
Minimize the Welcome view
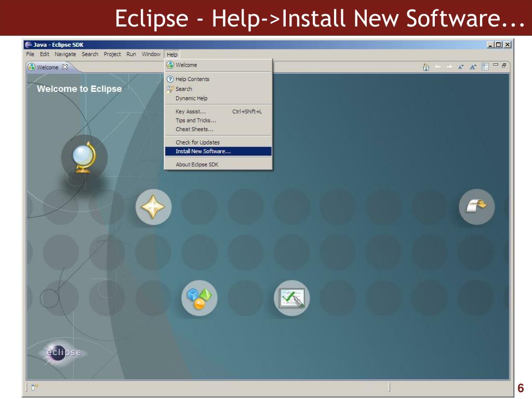pyautogui.click(x=496, y=64)
